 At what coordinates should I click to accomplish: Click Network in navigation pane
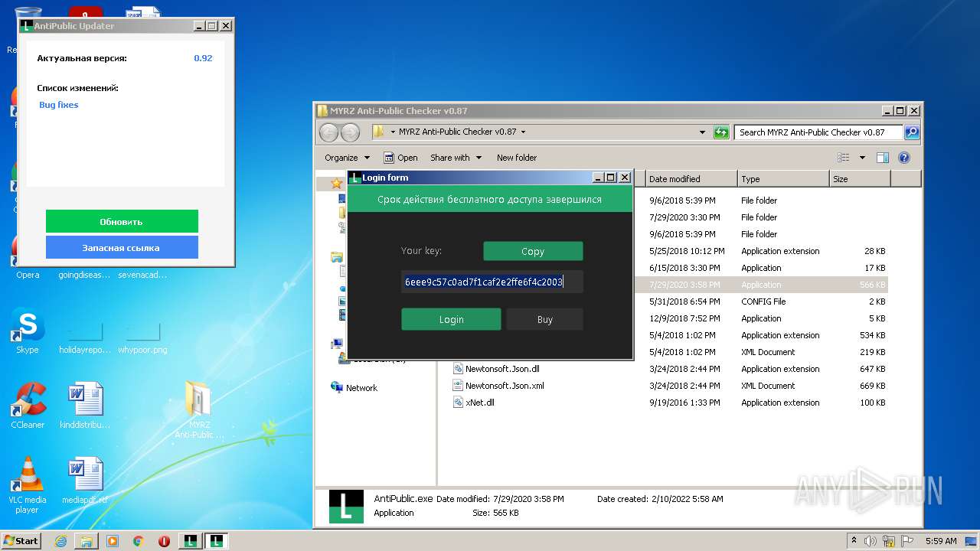[x=361, y=388]
